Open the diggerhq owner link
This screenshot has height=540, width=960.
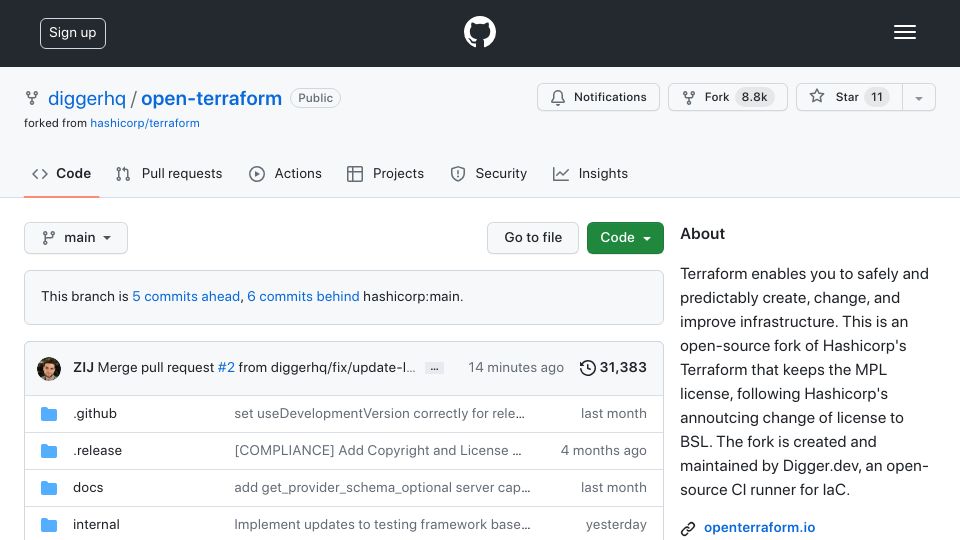[87, 98]
